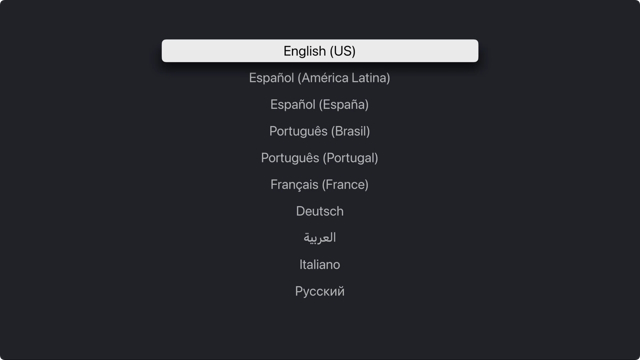The width and height of the screenshot is (640, 360).
Task: Set the language to Italian
Action: point(320,264)
